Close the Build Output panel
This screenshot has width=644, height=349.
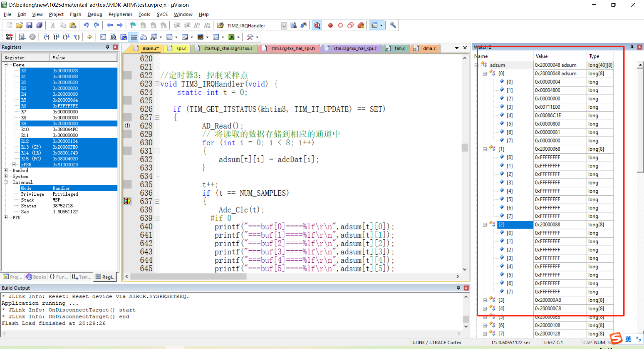tap(466, 288)
